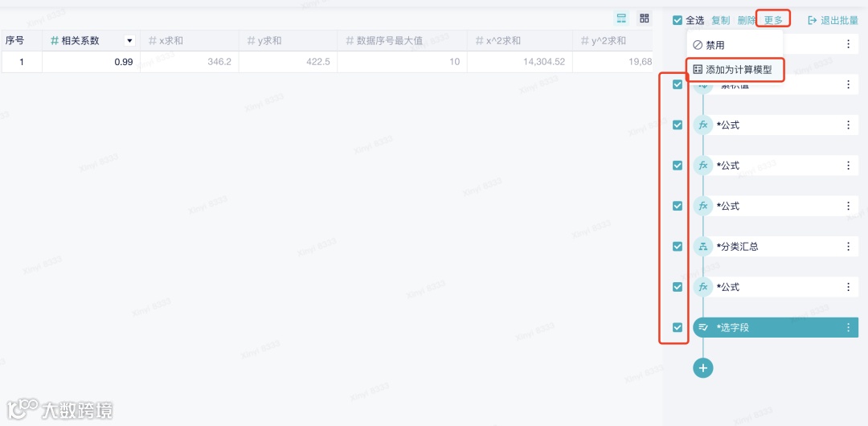Open the 更多 more-actions dropdown
The image size is (868, 426).
[x=773, y=21]
